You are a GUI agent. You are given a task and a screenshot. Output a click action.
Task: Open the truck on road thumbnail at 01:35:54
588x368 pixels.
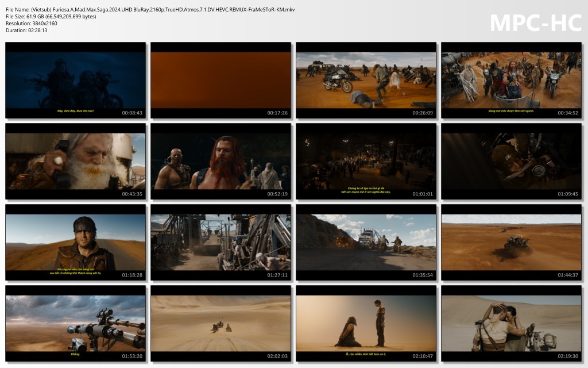(366, 242)
